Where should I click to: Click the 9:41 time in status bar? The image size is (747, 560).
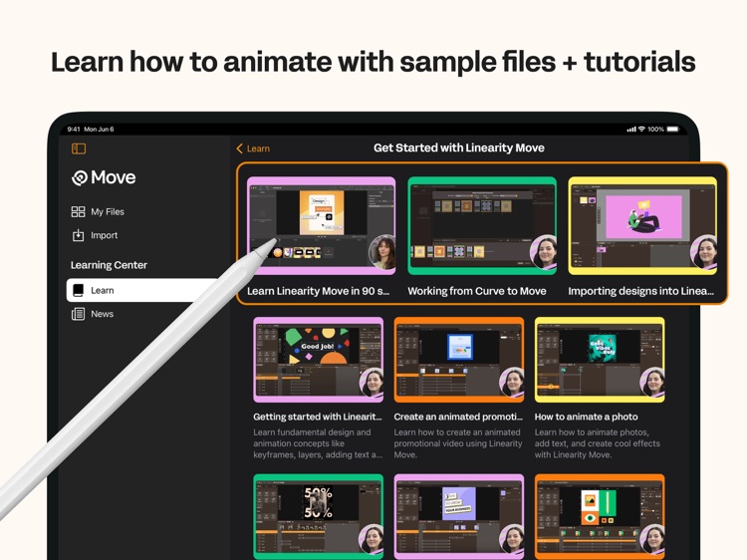pos(74,130)
